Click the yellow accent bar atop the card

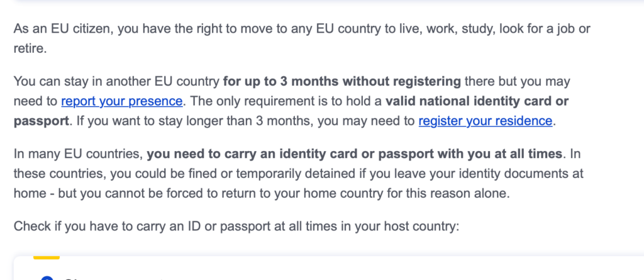(47, 257)
